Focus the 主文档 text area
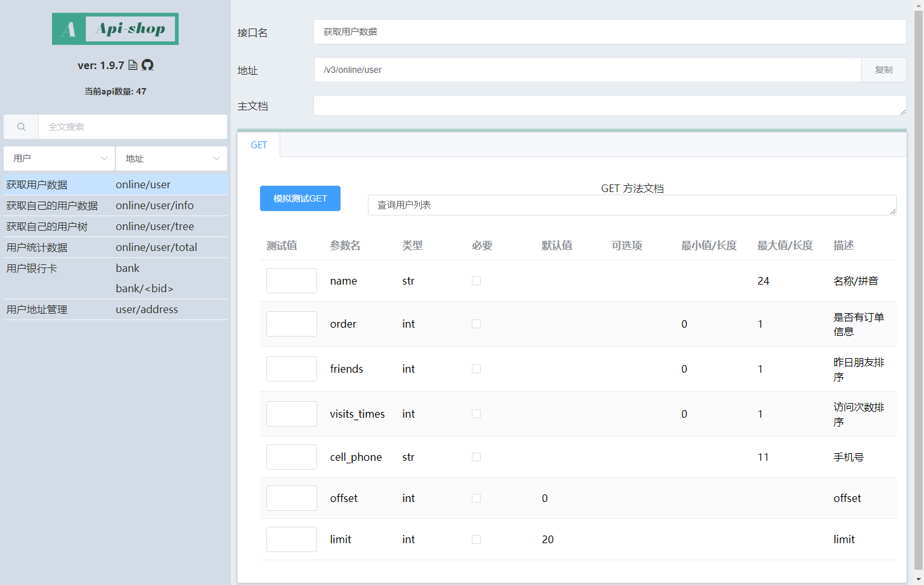The height and width of the screenshot is (585, 924). coord(609,106)
